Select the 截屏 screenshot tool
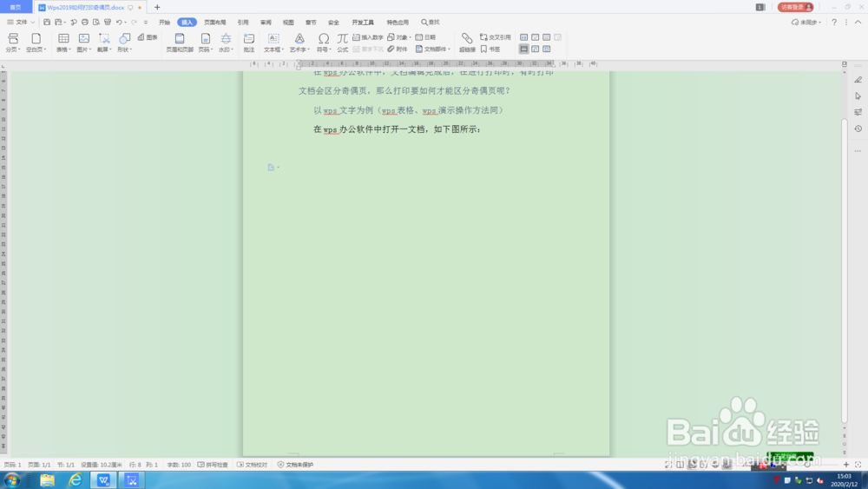Screen dimensions: 868x489 click(x=104, y=42)
